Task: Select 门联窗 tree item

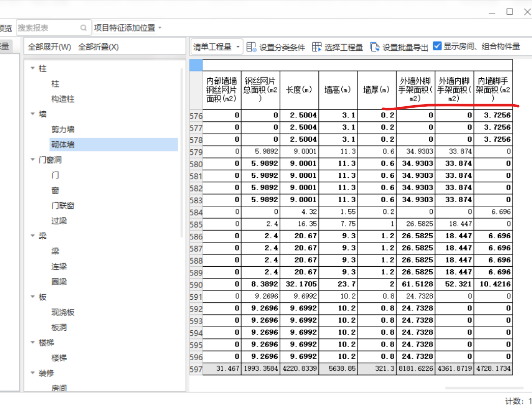Action: point(63,206)
